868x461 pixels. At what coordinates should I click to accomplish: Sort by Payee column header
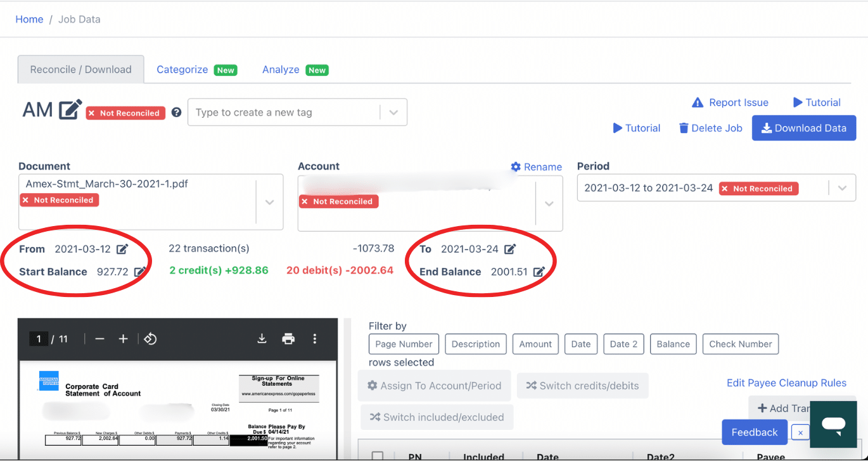click(x=770, y=457)
